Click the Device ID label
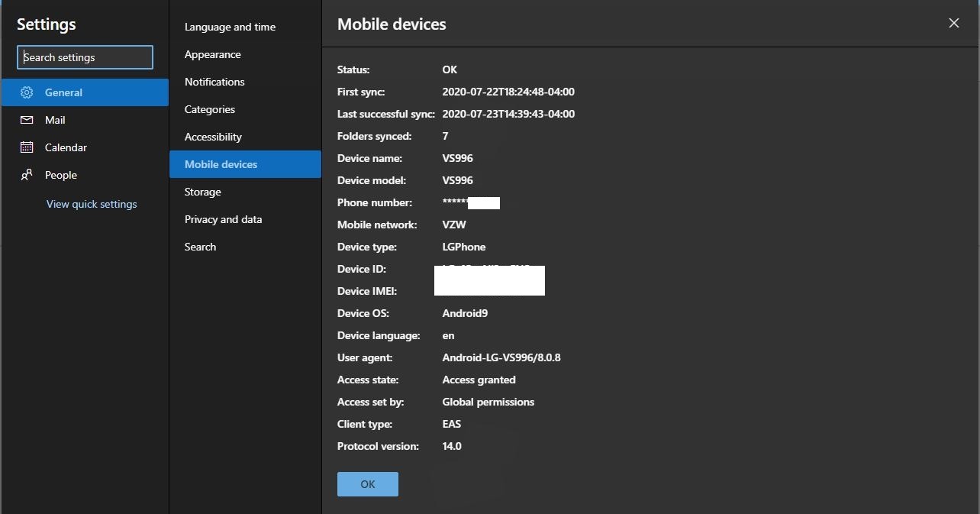The height and width of the screenshot is (514, 980). pos(362,269)
